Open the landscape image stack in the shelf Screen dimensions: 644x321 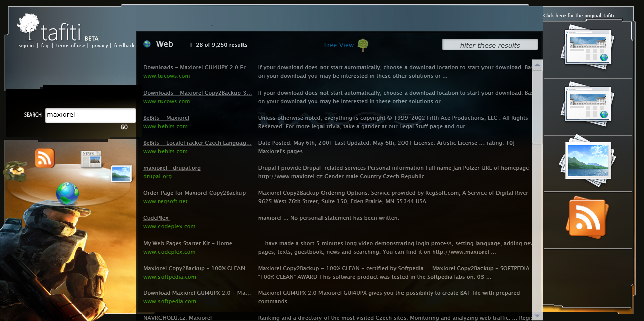587,161
